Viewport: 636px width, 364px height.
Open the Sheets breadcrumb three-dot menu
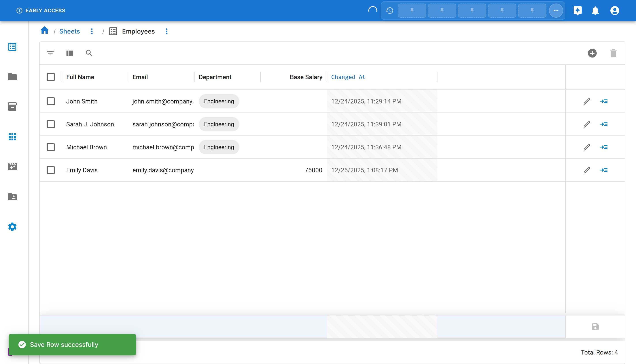[x=92, y=31]
